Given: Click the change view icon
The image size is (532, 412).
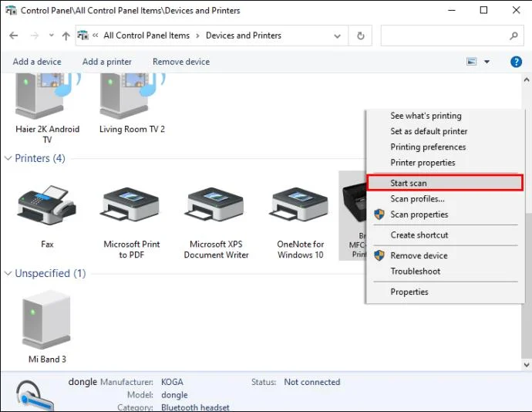Looking at the screenshot, I should pyautogui.click(x=471, y=62).
